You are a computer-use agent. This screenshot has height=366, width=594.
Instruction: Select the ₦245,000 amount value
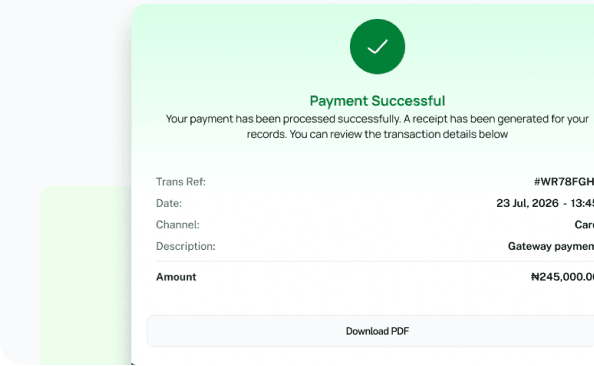tap(562, 277)
